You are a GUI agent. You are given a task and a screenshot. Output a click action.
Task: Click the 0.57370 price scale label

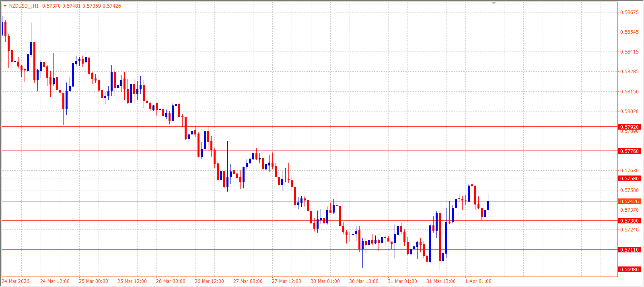click(x=630, y=210)
